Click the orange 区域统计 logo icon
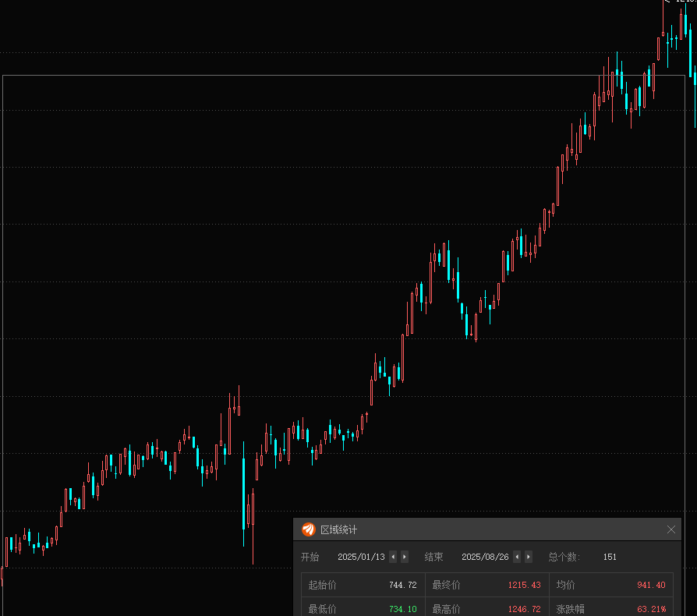Viewport: 697px width, 616px height. pyautogui.click(x=309, y=529)
